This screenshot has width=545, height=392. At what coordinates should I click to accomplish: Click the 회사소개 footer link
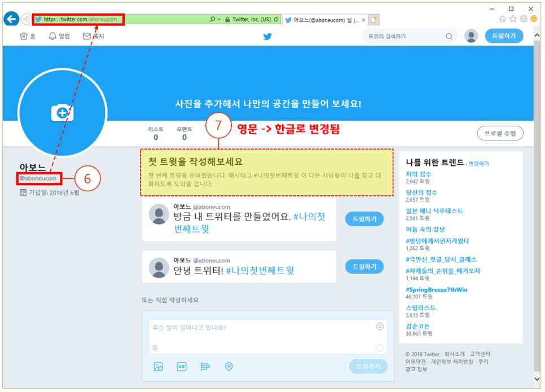pos(454,354)
